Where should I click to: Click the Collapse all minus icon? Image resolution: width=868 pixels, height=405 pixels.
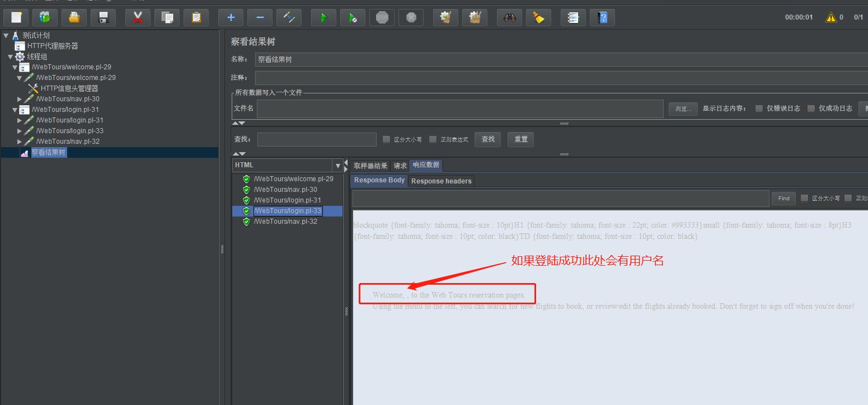(260, 17)
